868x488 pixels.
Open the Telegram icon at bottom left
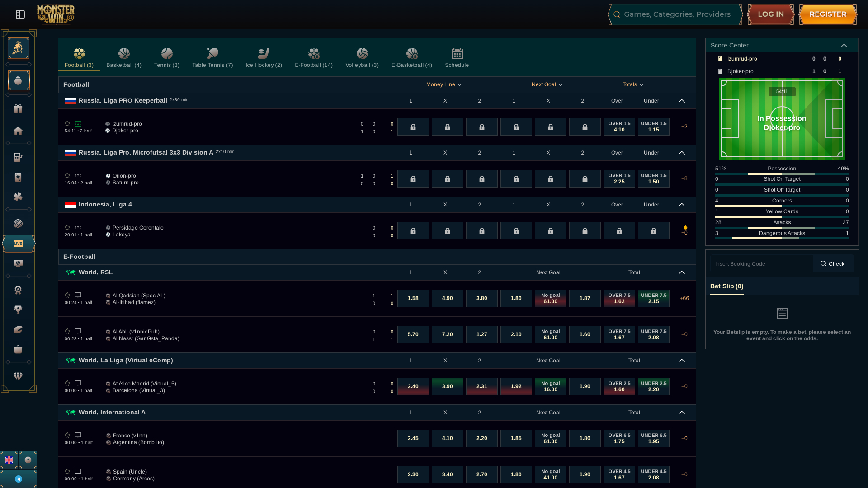[x=19, y=479]
